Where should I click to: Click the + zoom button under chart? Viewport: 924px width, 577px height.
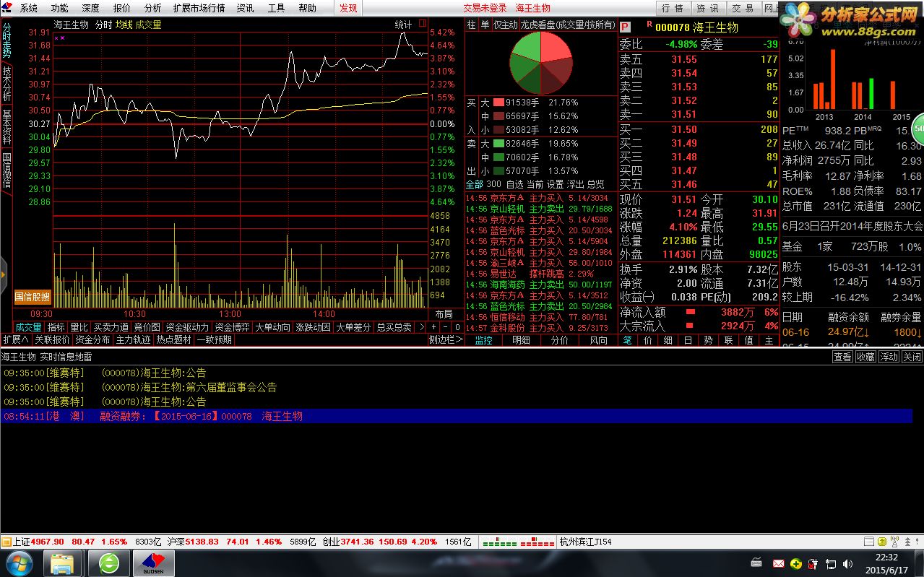click(x=434, y=327)
